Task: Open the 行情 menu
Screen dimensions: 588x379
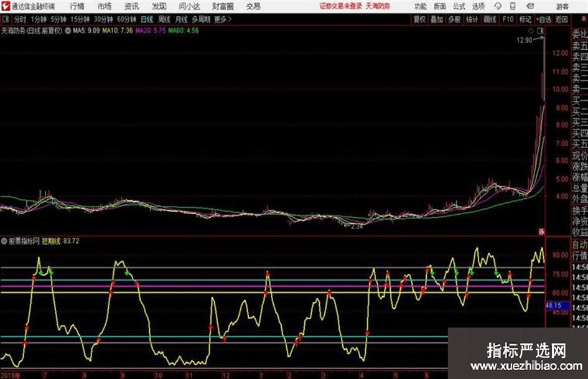Action: (77, 6)
